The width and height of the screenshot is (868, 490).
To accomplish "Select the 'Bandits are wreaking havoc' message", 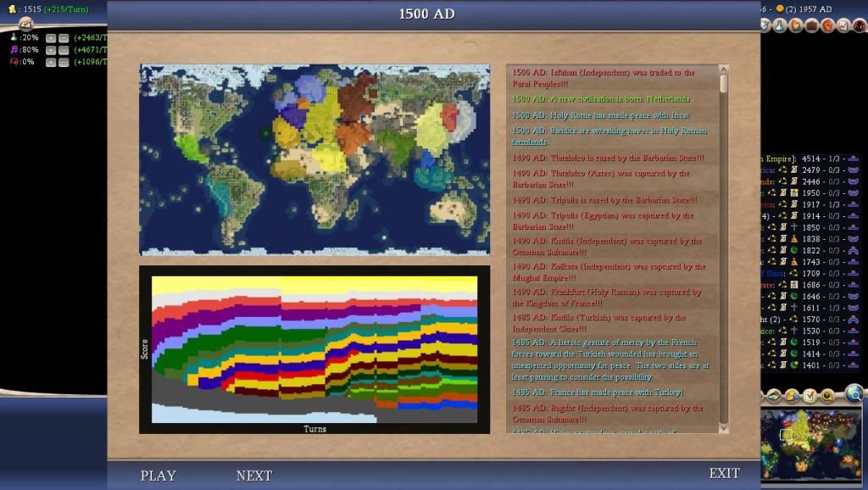I will (609, 136).
